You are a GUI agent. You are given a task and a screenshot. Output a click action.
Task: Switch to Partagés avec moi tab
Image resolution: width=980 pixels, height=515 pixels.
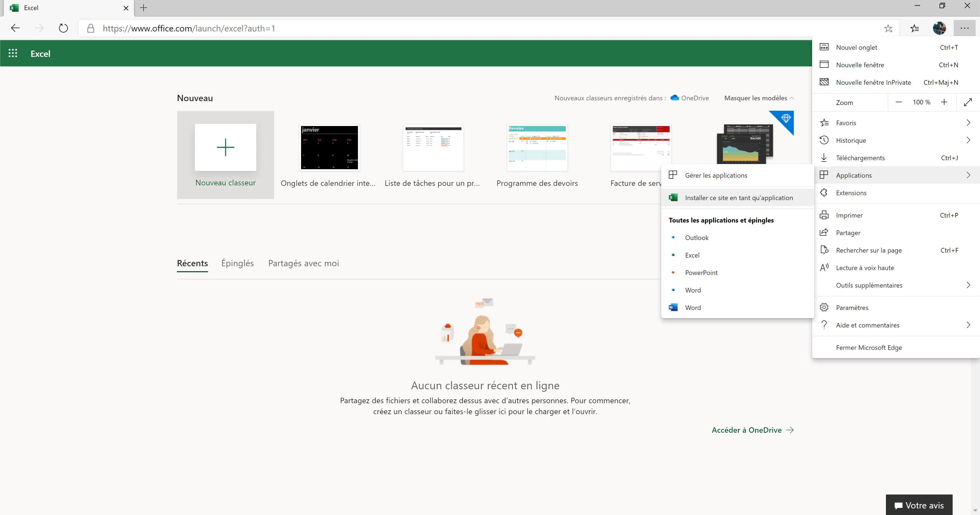pos(304,263)
